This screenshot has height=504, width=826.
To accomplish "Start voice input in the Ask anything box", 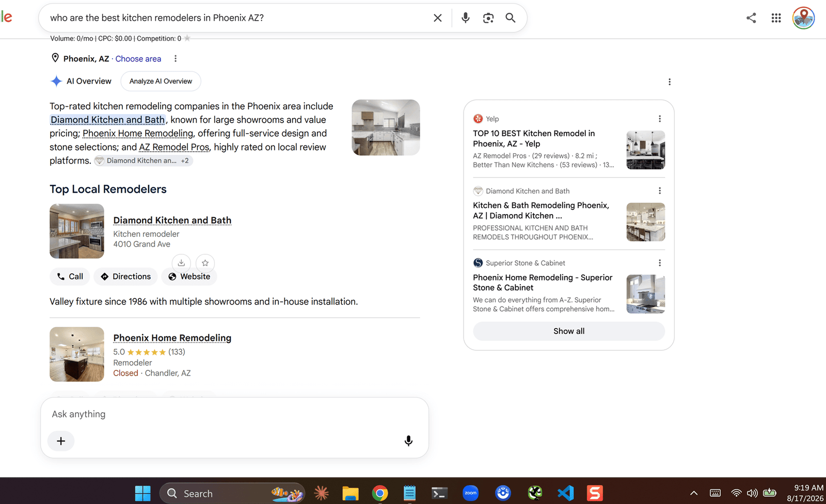I will pyautogui.click(x=408, y=441).
